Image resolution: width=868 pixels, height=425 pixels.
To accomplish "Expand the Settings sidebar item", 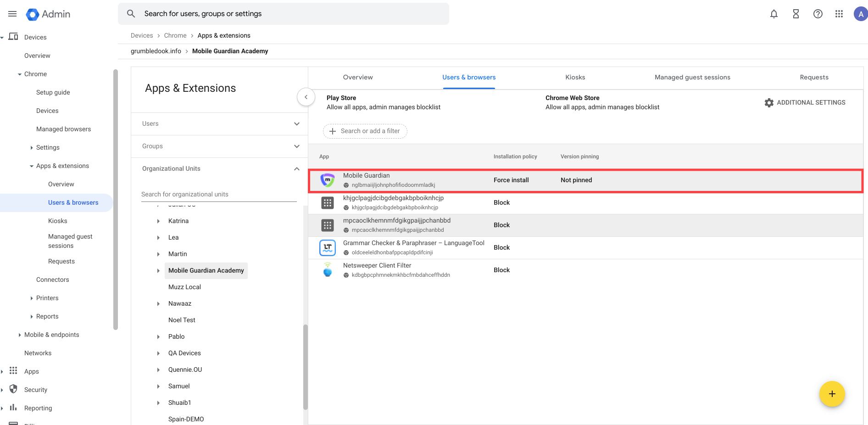I will 32,148.
